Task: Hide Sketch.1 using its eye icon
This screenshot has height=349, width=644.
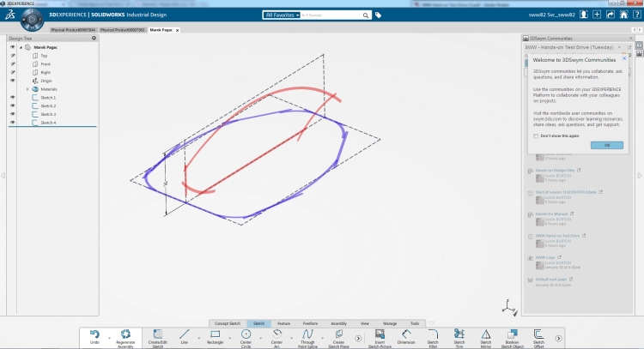Action: (12, 98)
